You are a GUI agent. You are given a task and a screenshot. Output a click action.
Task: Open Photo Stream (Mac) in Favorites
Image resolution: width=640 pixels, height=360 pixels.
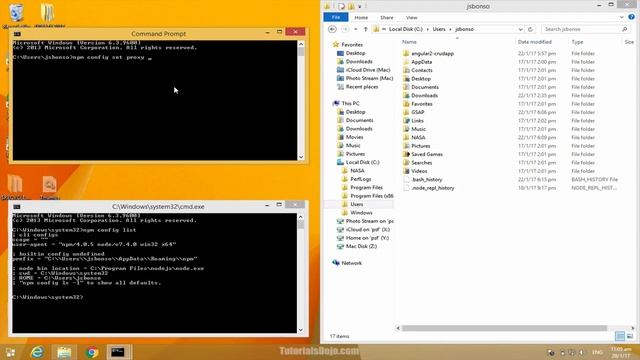(x=369, y=78)
